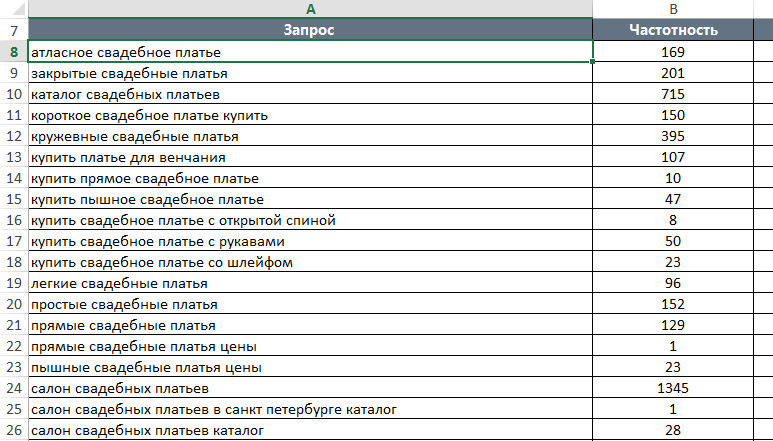Select row 8 header

[14, 52]
